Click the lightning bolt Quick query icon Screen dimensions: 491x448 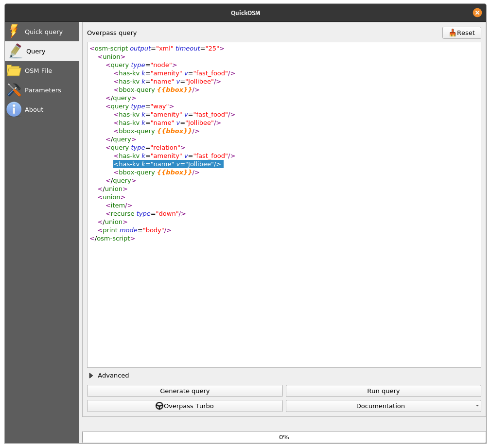click(x=14, y=32)
